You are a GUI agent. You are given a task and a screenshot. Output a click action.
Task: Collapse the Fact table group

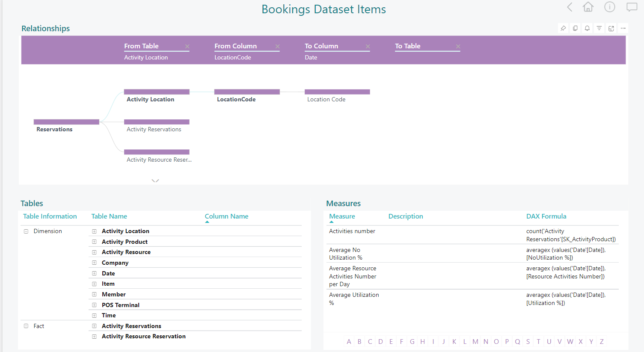click(26, 326)
